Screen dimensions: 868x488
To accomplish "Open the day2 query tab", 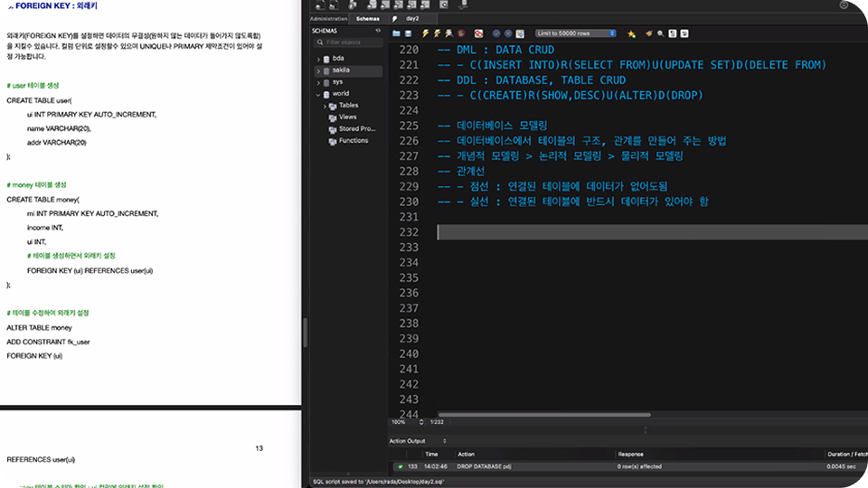I will click(412, 19).
